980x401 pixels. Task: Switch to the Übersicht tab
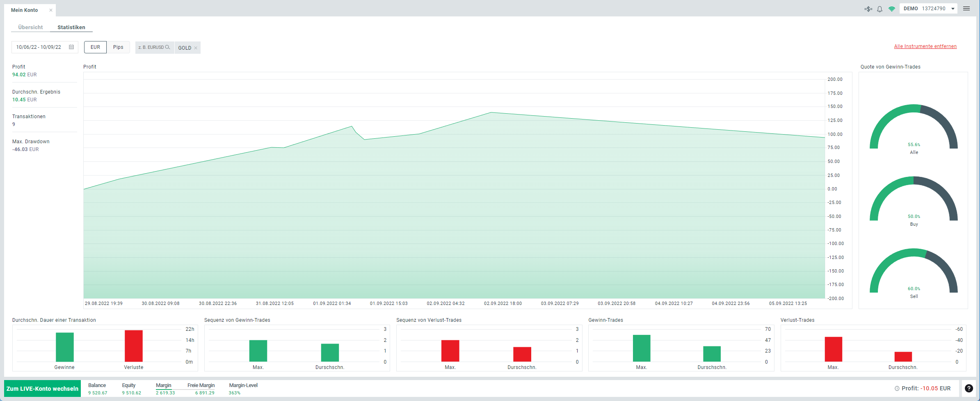[30, 27]
